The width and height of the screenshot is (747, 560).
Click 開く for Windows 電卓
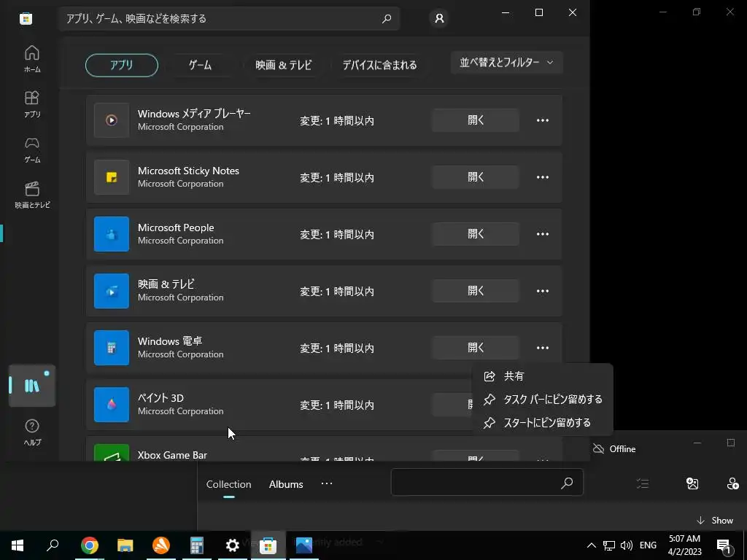(476, 348)
